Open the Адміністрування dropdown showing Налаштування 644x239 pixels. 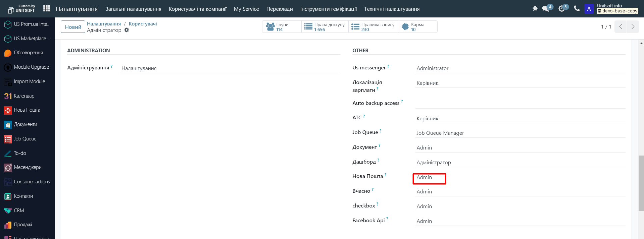[x=230, y=68]
